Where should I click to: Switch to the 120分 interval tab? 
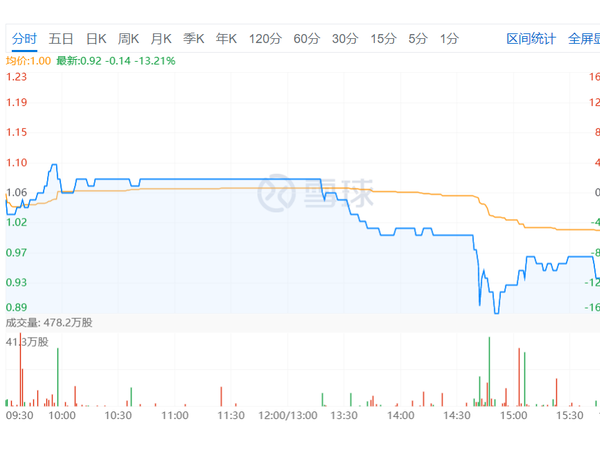tap(265, 39)
